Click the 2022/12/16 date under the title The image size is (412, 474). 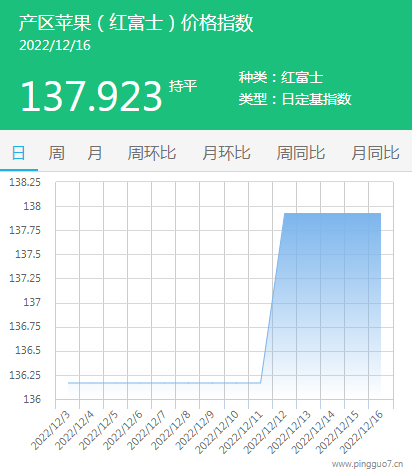55,45
